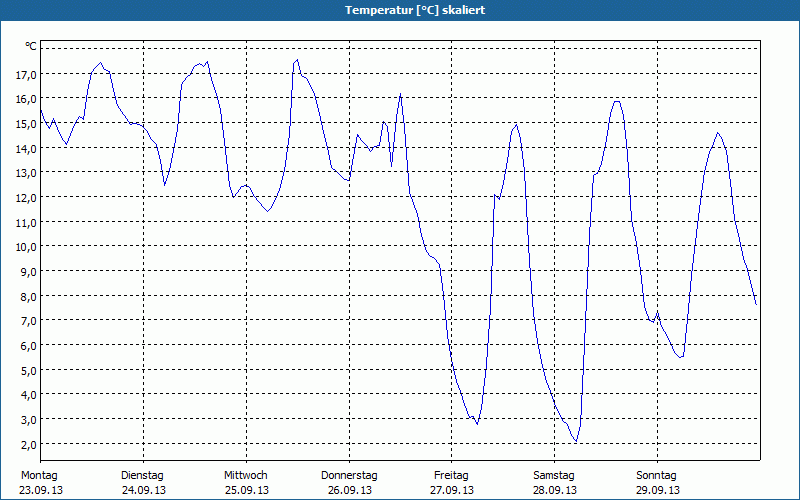The image size is (800, 500).
Task: Click the date 24.09.13
Action: 144,491
